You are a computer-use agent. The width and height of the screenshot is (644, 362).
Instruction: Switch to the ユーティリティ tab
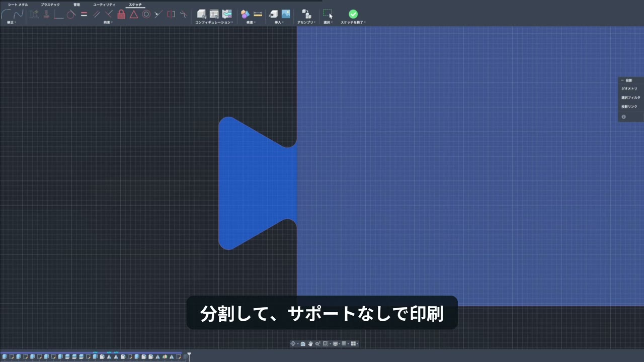[104, 5]
